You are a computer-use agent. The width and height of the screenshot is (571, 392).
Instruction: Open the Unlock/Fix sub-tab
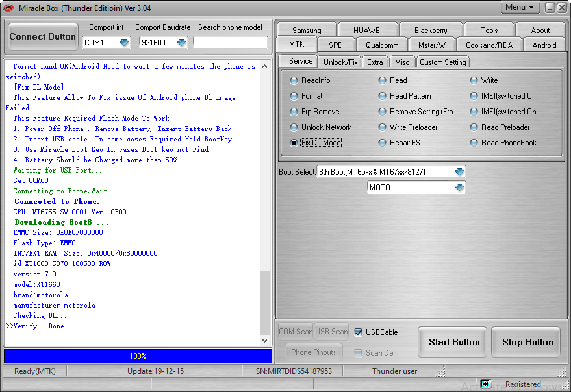point(340,62)
